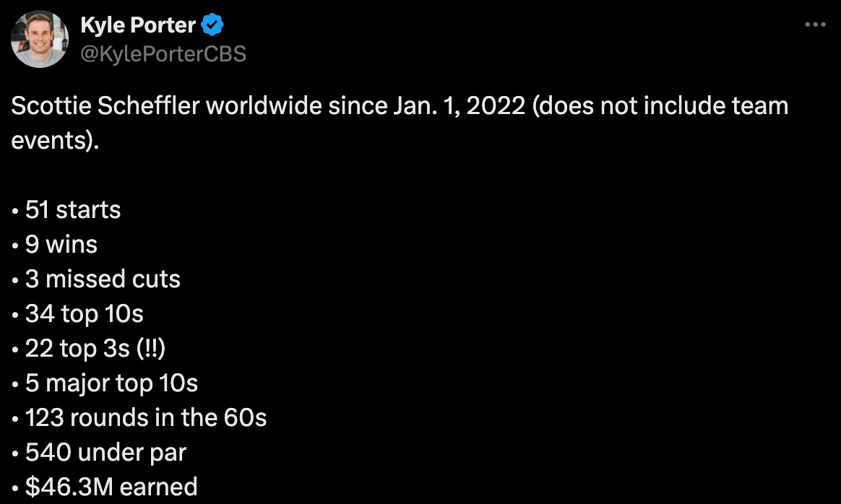Image resolution: width=841 pixels, height=504 pixels.
Task: Open Kyle Porter's profile picture
Action: point(40,39)
